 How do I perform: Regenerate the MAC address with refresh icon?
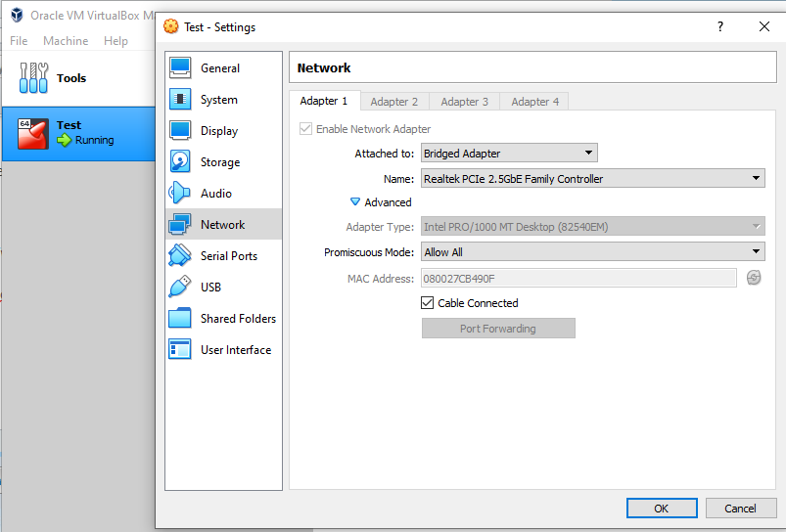[x=754, y=278]
